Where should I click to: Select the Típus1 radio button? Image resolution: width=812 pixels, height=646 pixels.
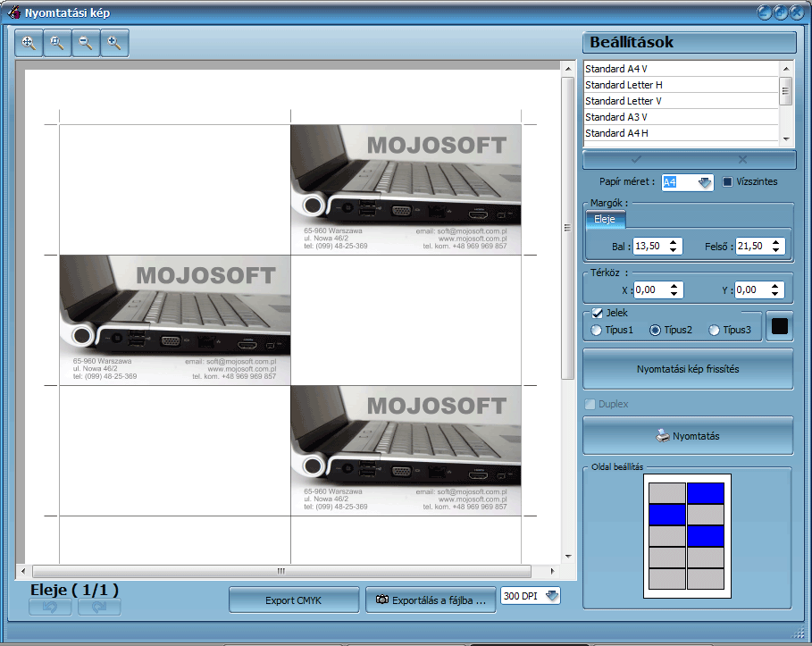coord(596,330)
